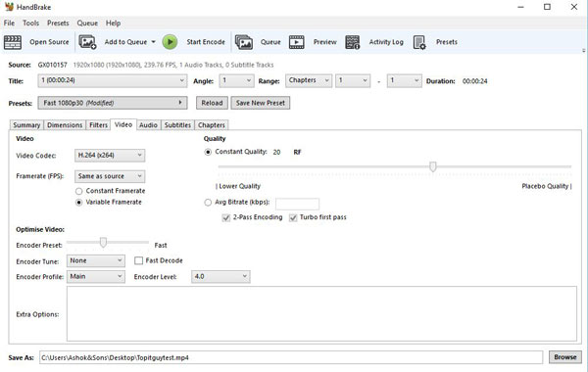
Task: Toggle the 2-Pass Encoding checkbox
Action: click(226, 217)
